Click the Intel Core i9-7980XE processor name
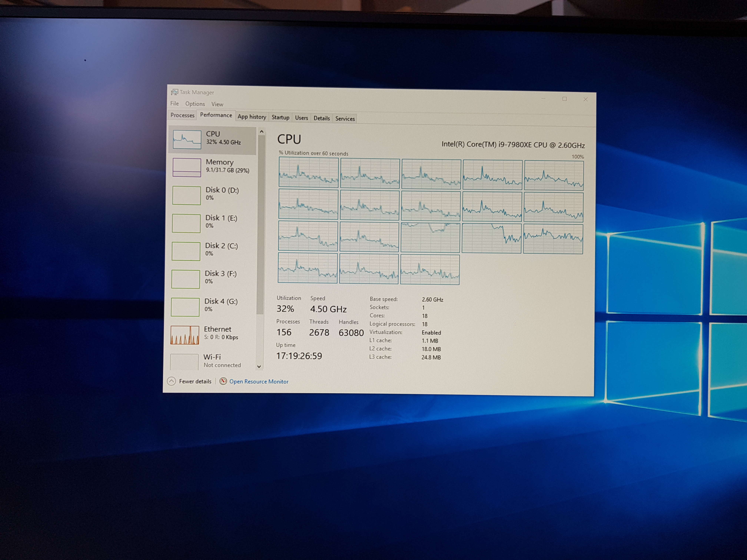The height and width of the screenshot is (560, 747). [513, 145]
